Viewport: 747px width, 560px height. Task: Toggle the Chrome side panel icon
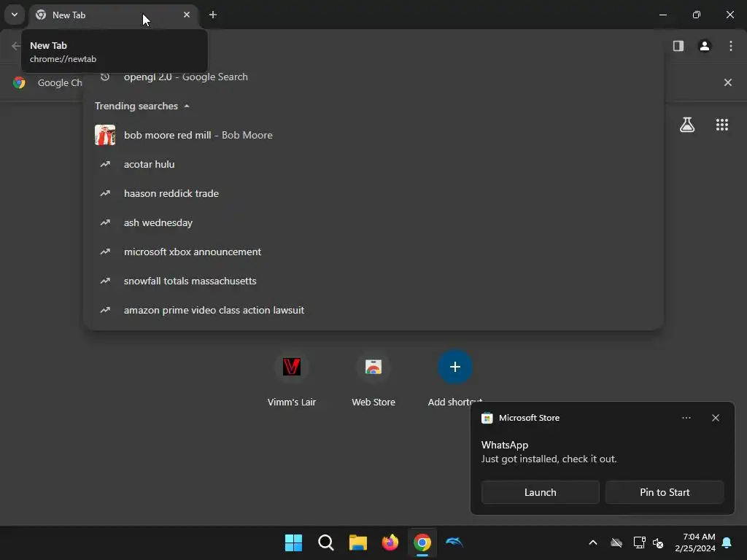pyautogui.click(x=678, y=46)
